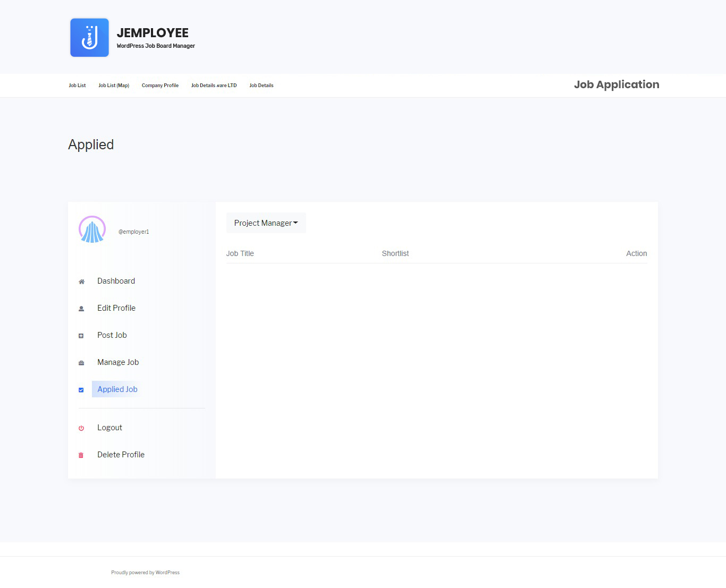Select Manage Job in sidebar
This screenshot has height=588, width=726.
118,362
